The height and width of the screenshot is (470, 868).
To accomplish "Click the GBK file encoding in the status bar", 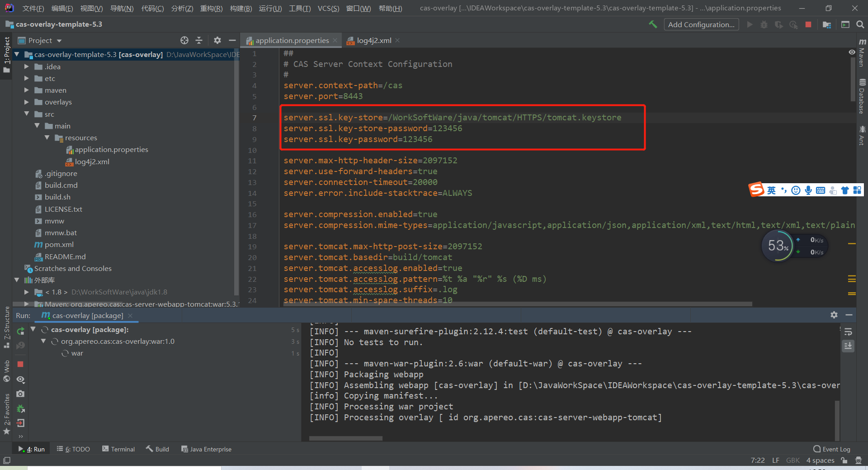I will pos(793,461).
